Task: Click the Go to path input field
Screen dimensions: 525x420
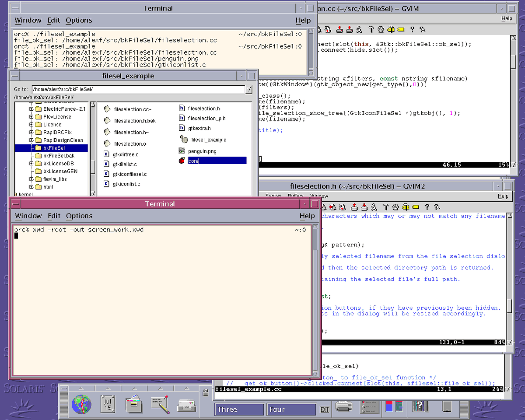Action: click(138, 89)
